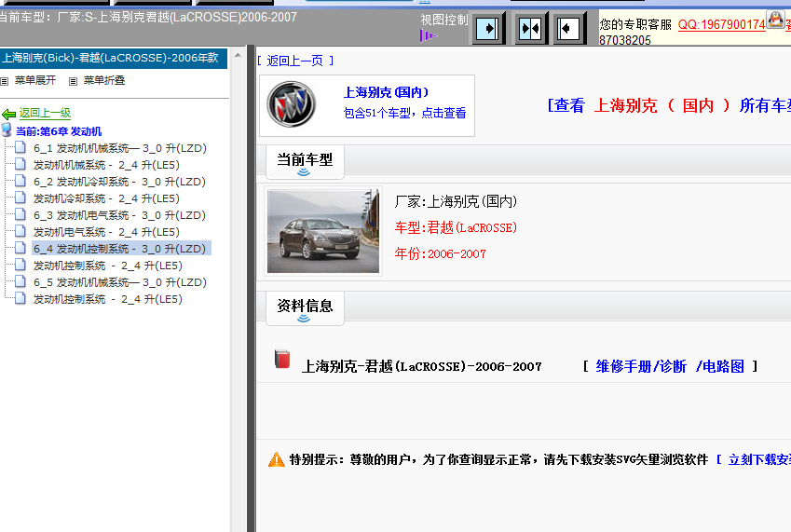
Task: Click the purple audio indicator icon
Action: pyautogui.click(x=429, y=35)
